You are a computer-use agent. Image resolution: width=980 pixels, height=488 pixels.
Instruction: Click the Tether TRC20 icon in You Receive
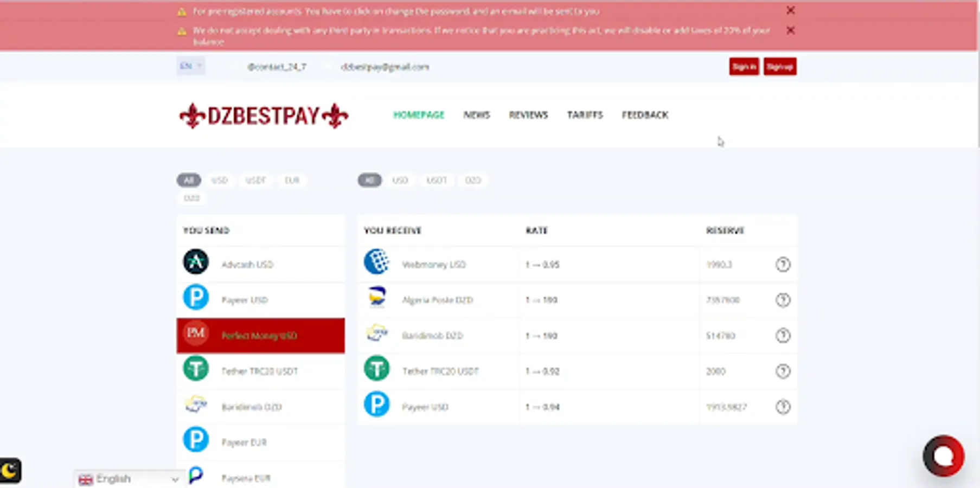(376, 369)
